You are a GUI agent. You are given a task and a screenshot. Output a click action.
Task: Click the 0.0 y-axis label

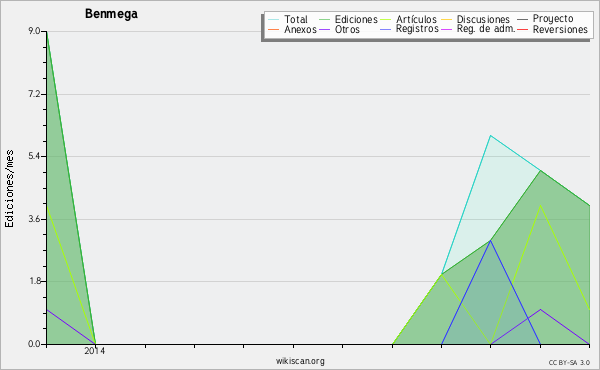tap(34, 344)
